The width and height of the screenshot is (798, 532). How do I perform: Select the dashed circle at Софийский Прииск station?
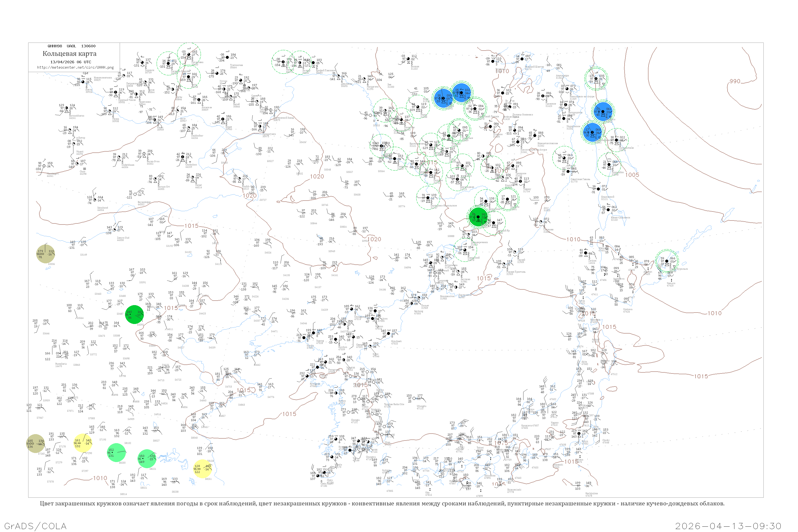[x=475, y=109]
